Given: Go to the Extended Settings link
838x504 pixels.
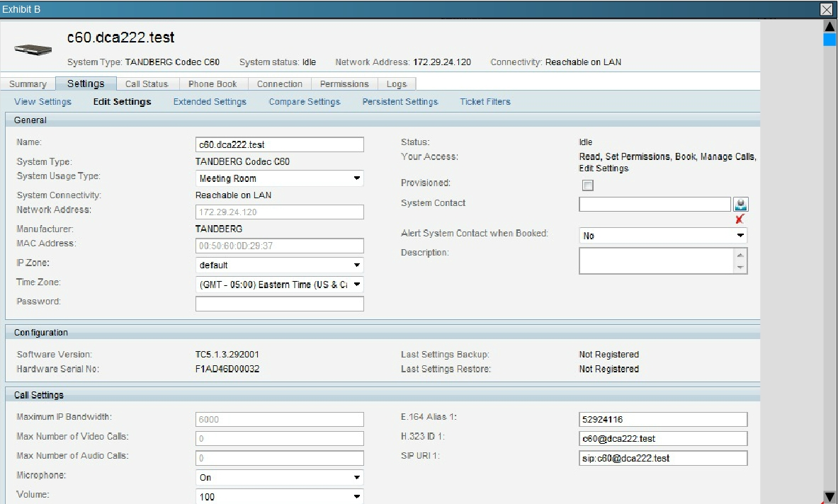Looking at the screenshot, I should pos(210,102).
